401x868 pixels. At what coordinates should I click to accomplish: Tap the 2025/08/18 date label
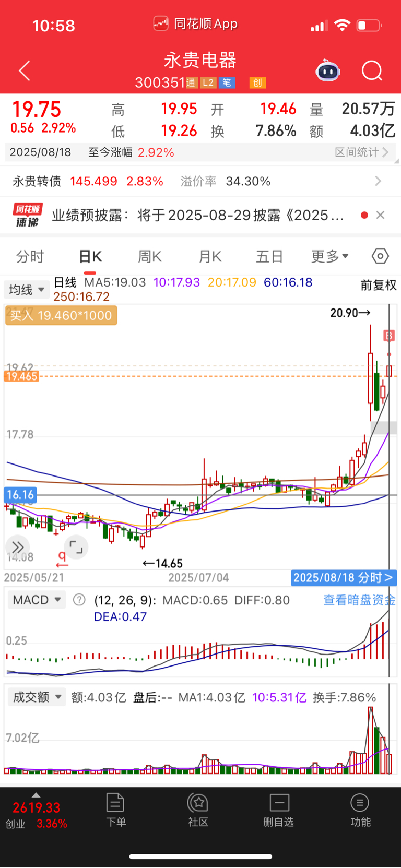tap(40, 152)
